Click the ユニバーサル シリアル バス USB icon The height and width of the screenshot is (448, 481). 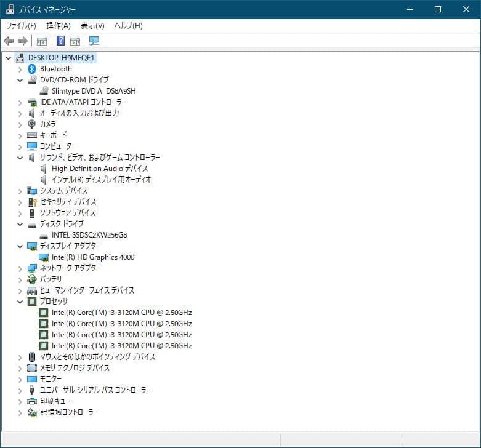click(x=31, y=390)
